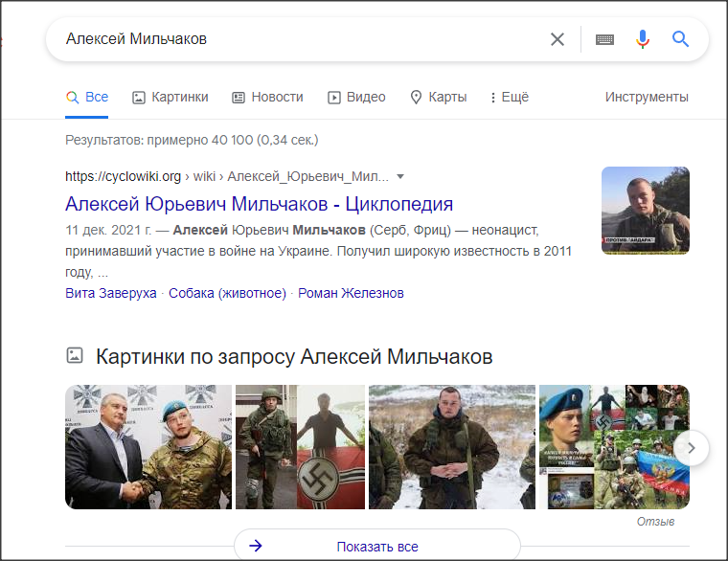Switch to the Новости tab
Image resolution: width=728 pixels, height=561 pixels.
coord(267,97)
